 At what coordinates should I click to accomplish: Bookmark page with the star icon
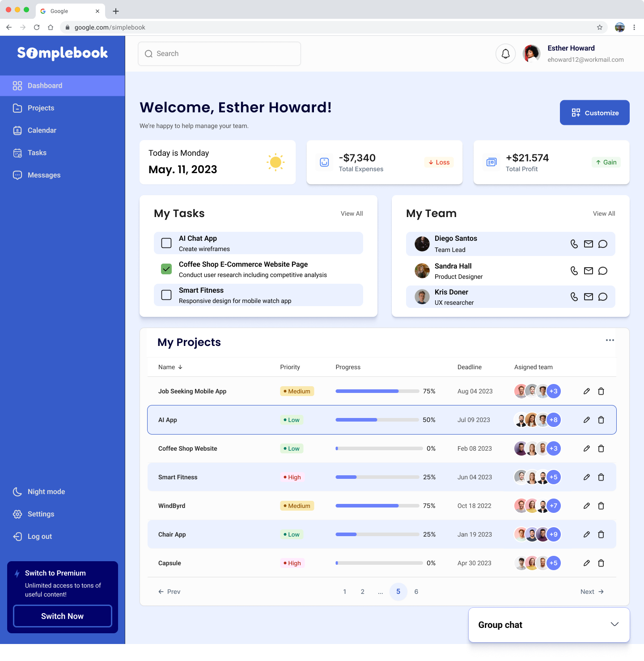tap(600, 27)
